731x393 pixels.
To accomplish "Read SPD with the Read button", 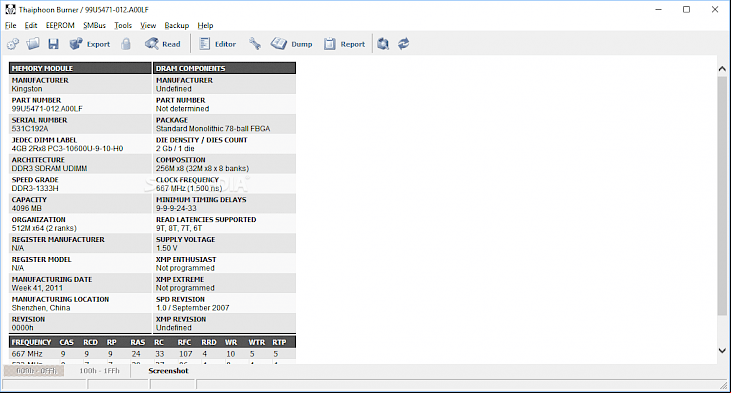I will coord(162,44).
